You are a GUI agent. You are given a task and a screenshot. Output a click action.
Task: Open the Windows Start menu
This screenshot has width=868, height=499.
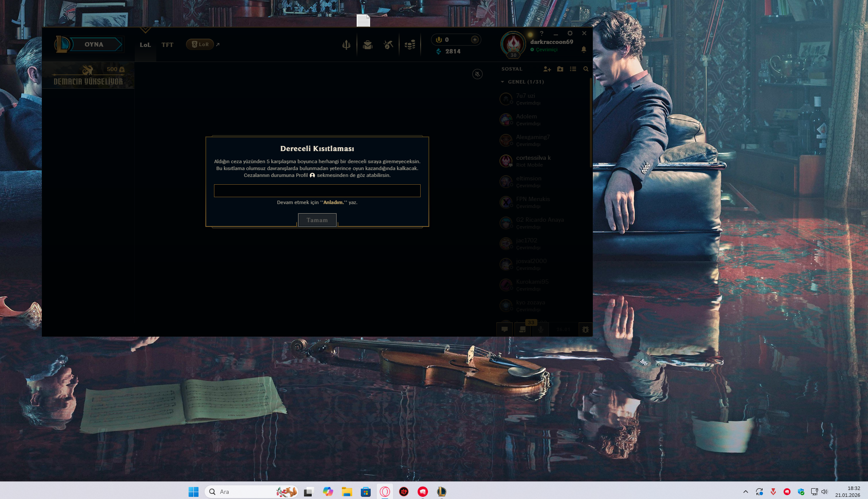click(x=194, y=492)
